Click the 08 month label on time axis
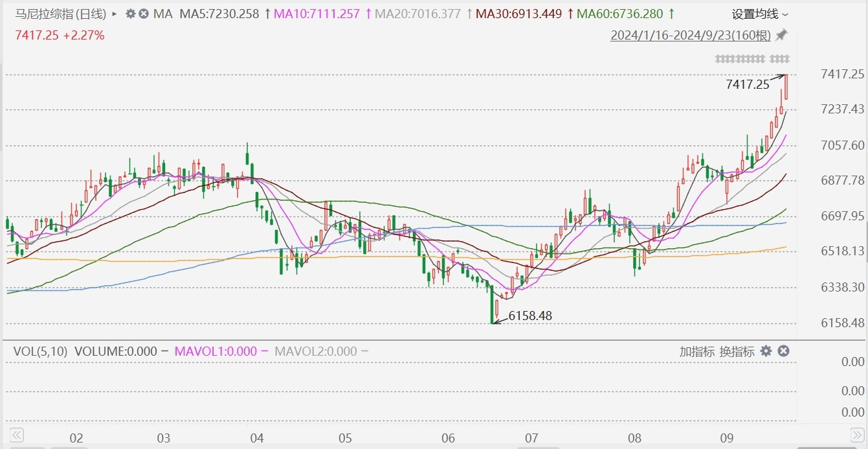This screenshot has height=449, width=868. 635,438
